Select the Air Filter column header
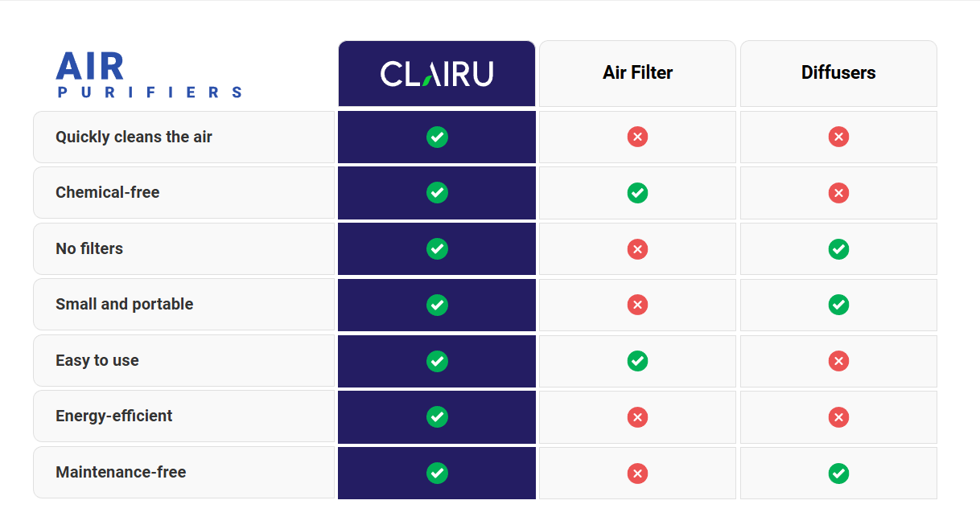This screenshot has height=529, width=980. point(637,73)
